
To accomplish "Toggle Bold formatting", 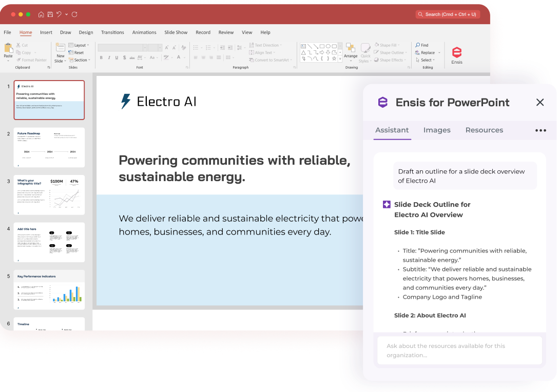I will [101, 57].
